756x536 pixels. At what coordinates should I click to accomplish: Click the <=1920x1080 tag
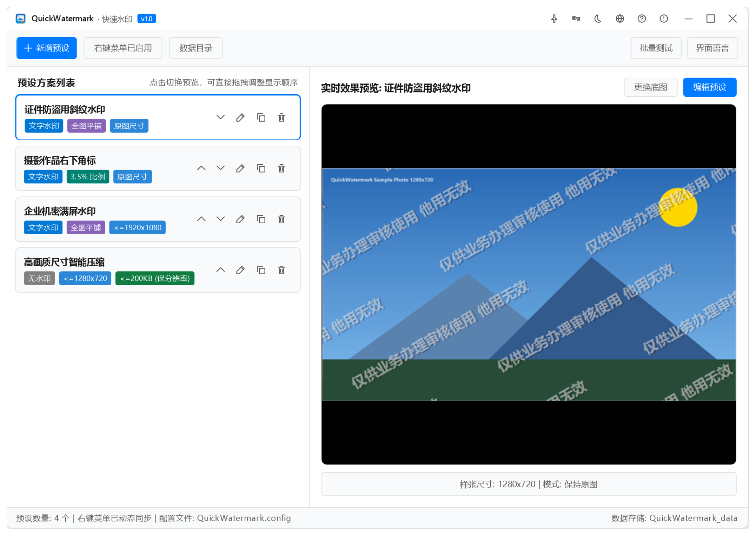(137, 227)
